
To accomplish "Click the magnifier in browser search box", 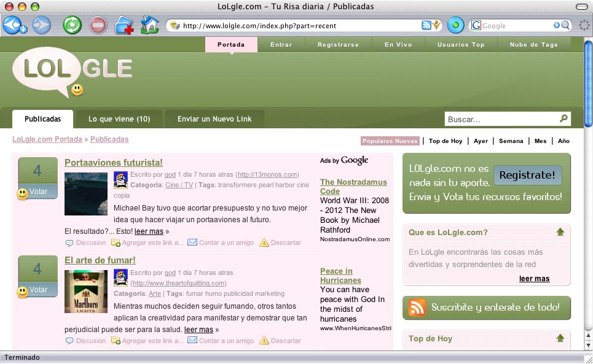I will click(x=565, y=25).
